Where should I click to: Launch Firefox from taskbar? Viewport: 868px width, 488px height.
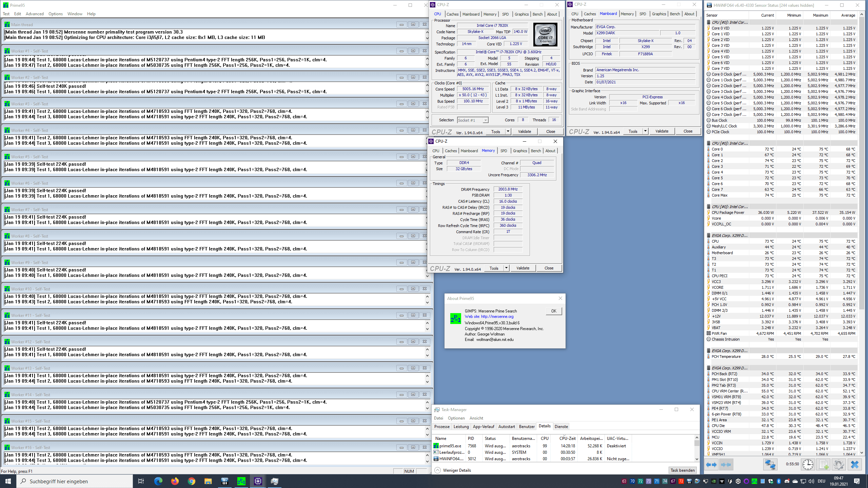(175, 481)
